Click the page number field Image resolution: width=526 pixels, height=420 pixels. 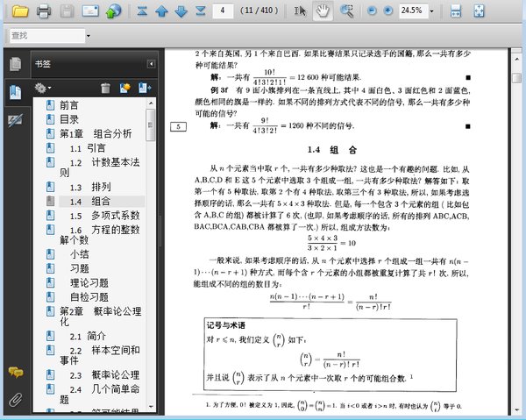tap(223, 11)
